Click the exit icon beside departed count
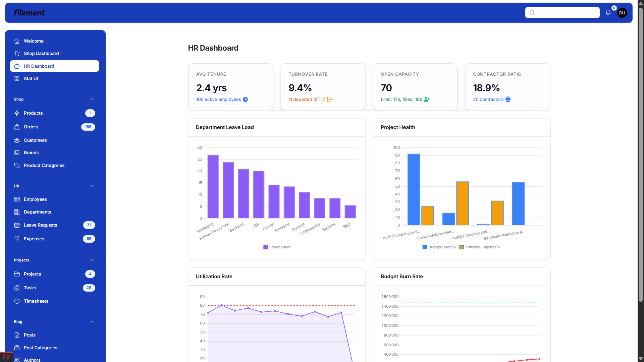 point(330,99)
